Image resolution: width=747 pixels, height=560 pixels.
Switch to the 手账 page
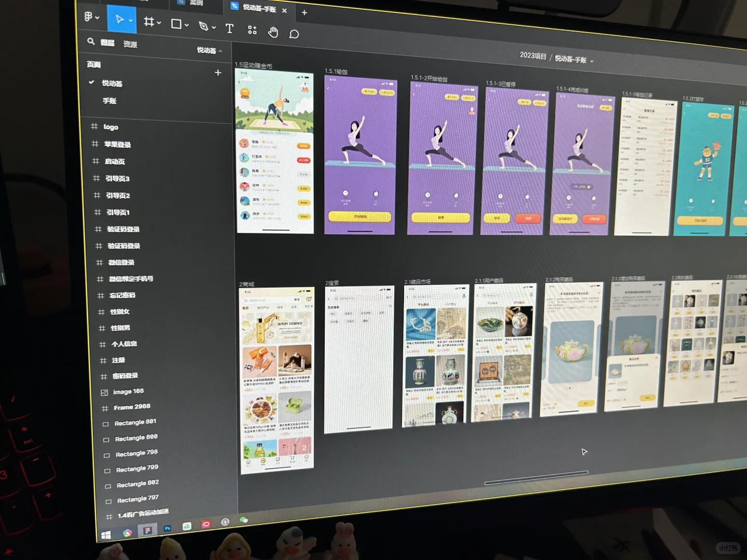109,101
